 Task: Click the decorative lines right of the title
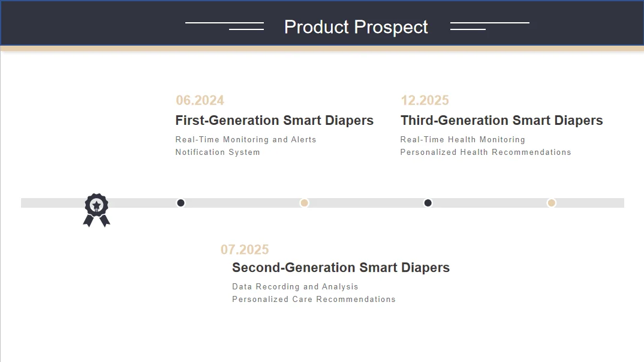(489, 26)
